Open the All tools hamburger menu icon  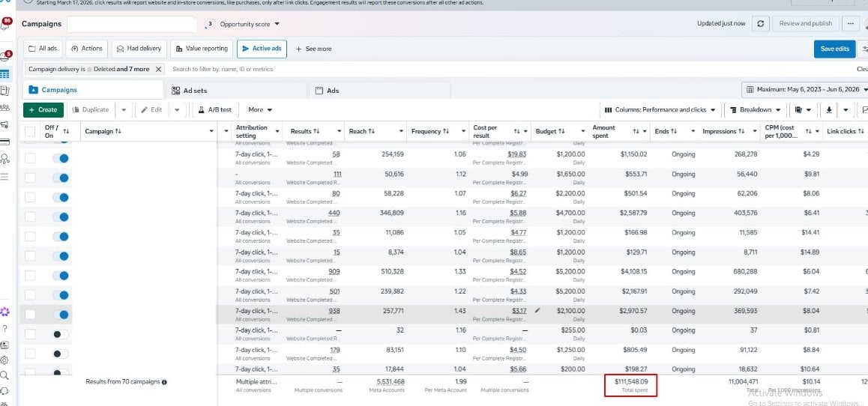pyautogui.click(x=5, y=177)
